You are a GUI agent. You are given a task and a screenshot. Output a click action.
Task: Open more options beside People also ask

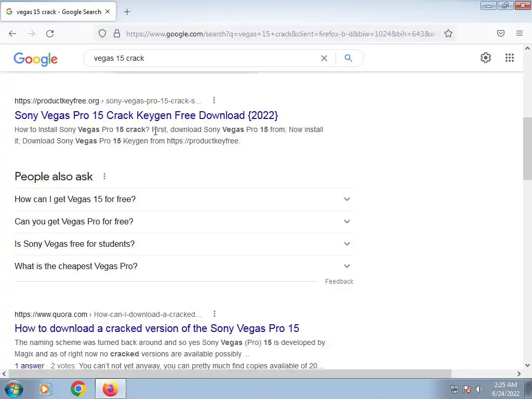[x=104, y=177]
